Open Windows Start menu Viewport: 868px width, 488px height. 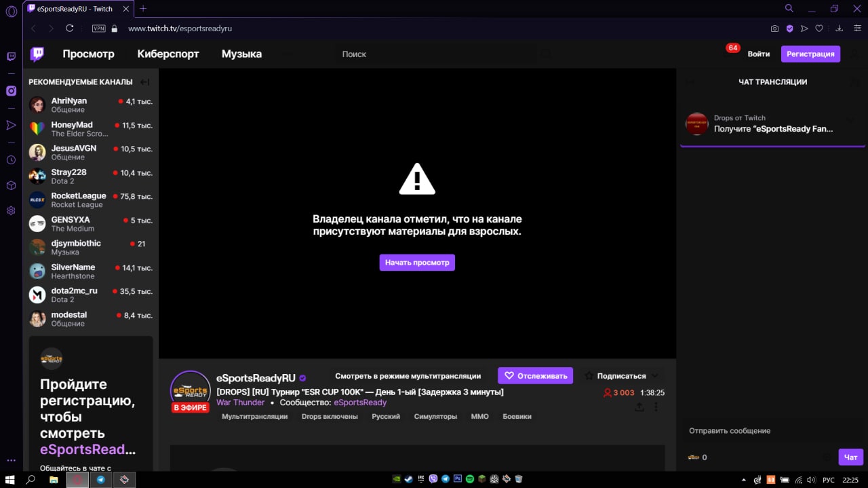coord(11,479)
